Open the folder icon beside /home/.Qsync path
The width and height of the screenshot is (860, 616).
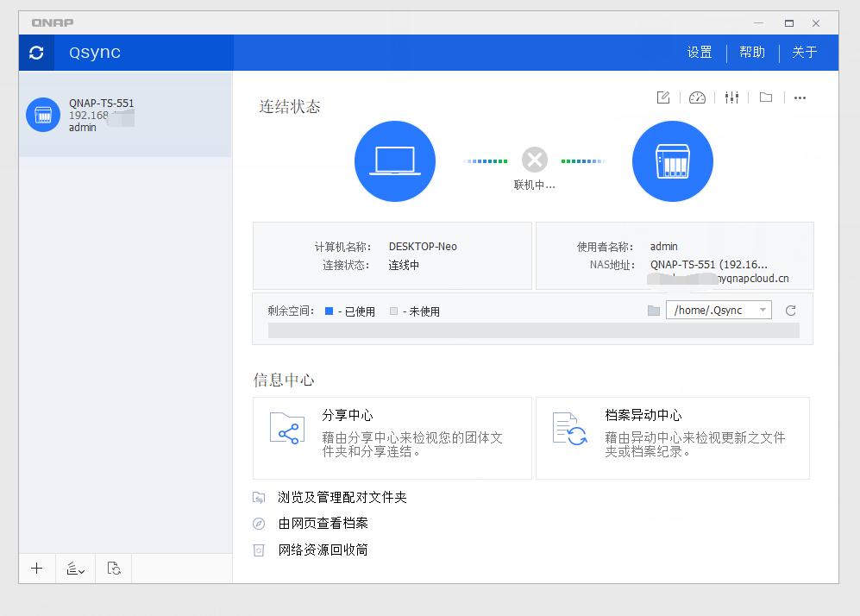(x=655, y=310)
